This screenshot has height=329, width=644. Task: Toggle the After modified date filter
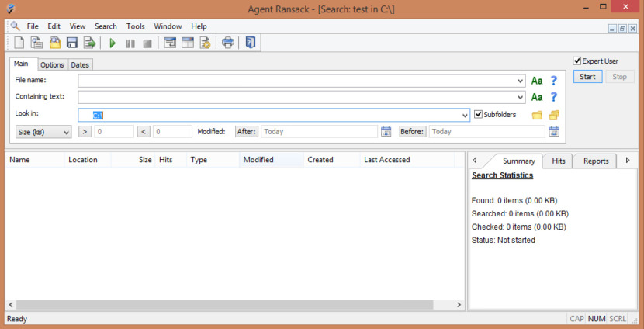pos(247,132)
